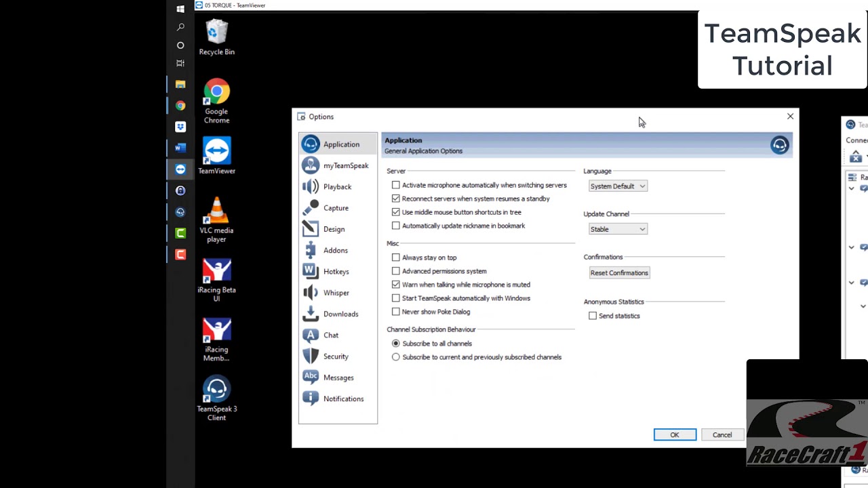Close the Options dialog with the X
Image resolution: width=868 pixels, height=488 pixels.
[x=790, y=117]
